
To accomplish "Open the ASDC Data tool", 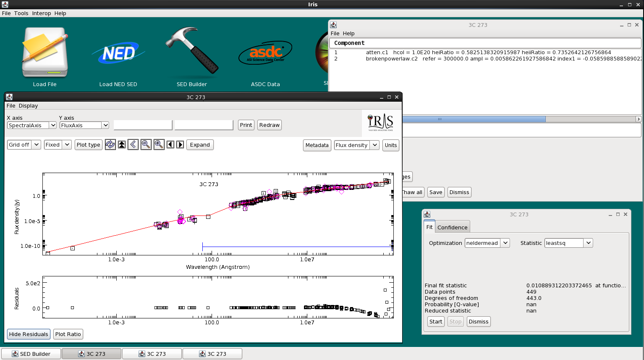I will (265, 53).
